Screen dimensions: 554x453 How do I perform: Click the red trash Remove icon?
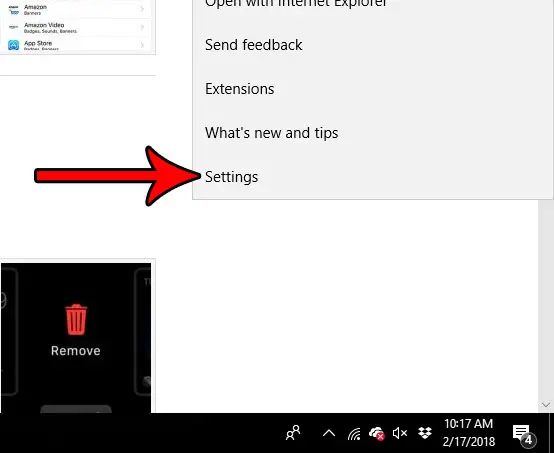coord(76,319)
